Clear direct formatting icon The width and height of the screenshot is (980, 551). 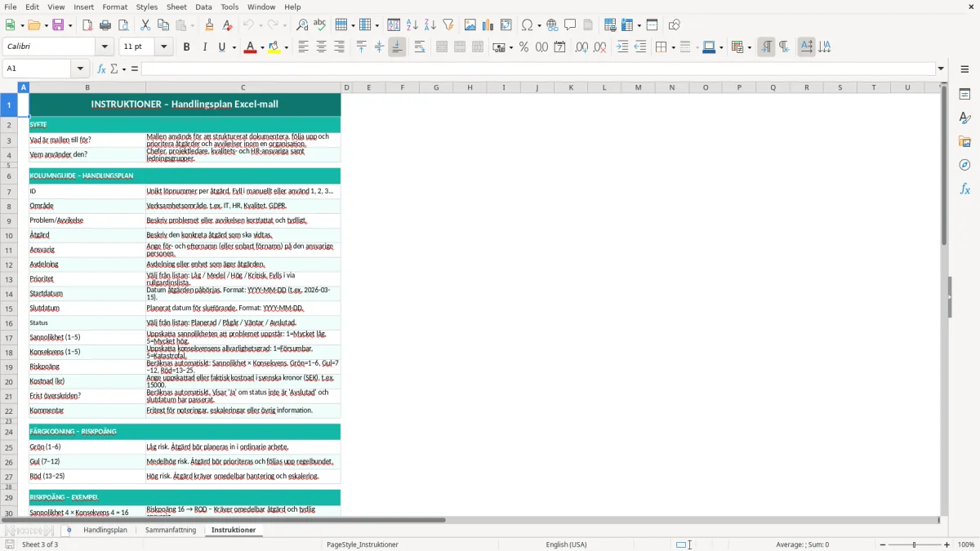[x=227, y=25]
